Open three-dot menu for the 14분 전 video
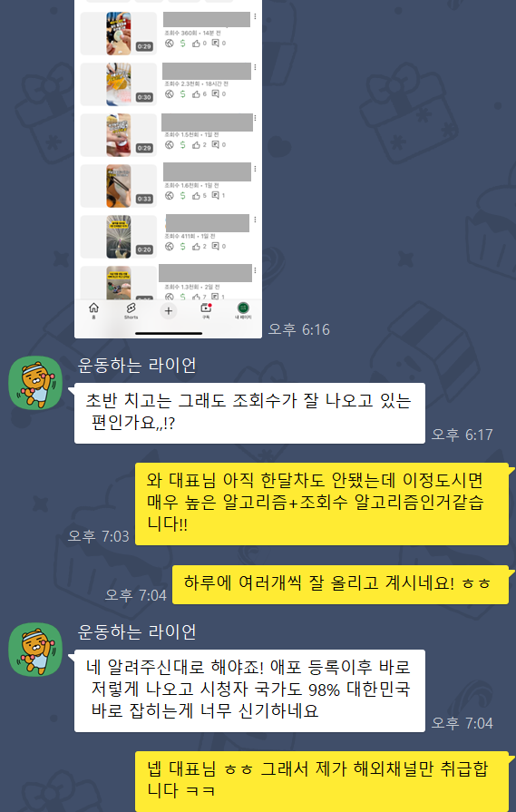 click(x=255, y=17)
